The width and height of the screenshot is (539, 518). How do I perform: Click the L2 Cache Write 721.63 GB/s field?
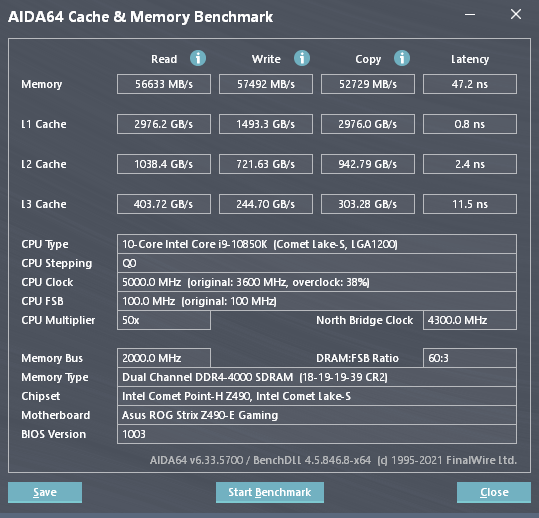(266, 164)
